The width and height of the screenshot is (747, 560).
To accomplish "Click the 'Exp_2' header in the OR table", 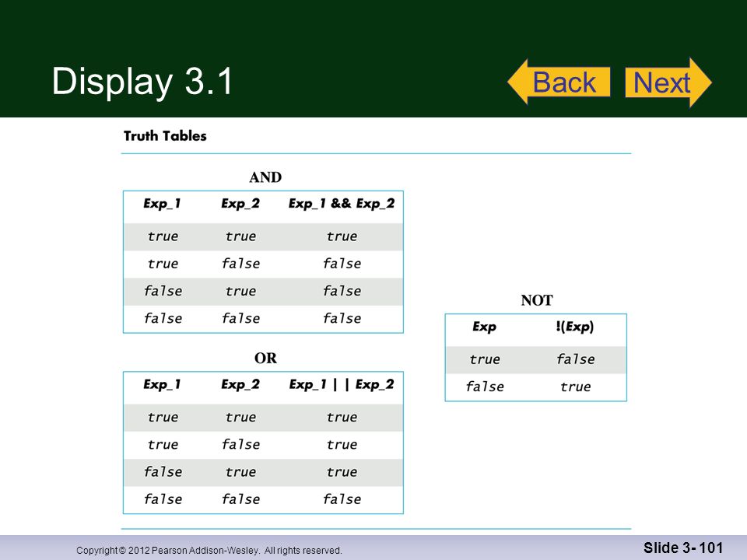I will point(240,385).
